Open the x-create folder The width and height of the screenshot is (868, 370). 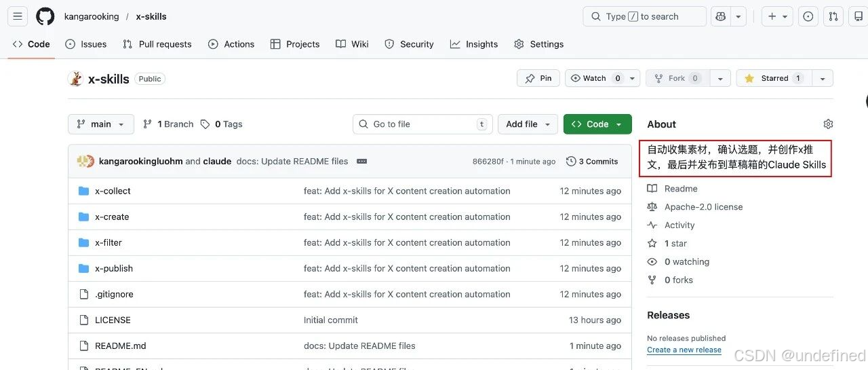(112, 217)
